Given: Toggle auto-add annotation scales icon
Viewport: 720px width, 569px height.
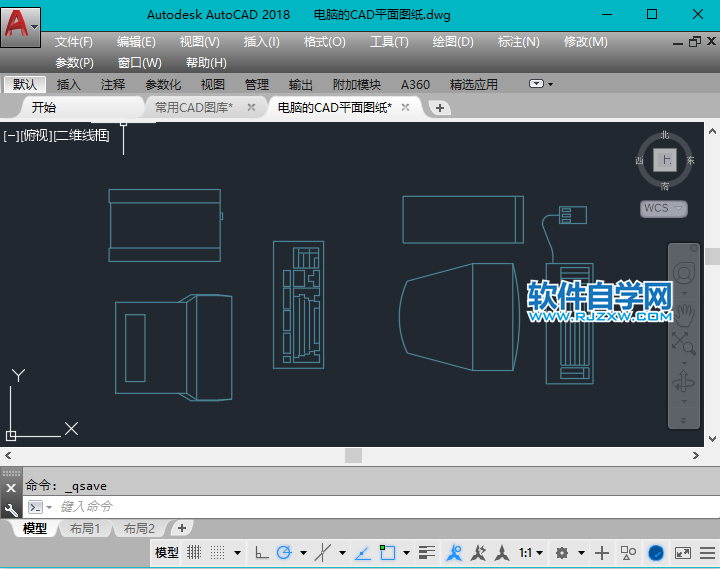Looking at the screenshot, I should point(478,552).
